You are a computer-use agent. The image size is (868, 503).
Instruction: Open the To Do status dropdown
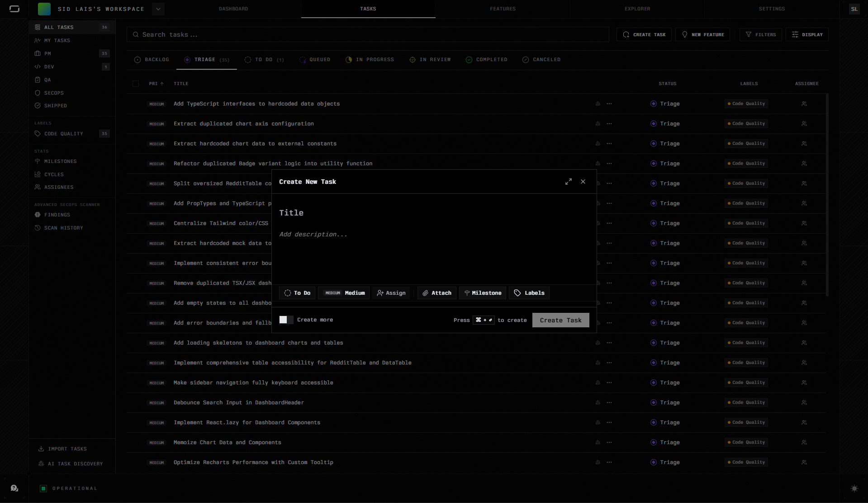pos(297,293)
